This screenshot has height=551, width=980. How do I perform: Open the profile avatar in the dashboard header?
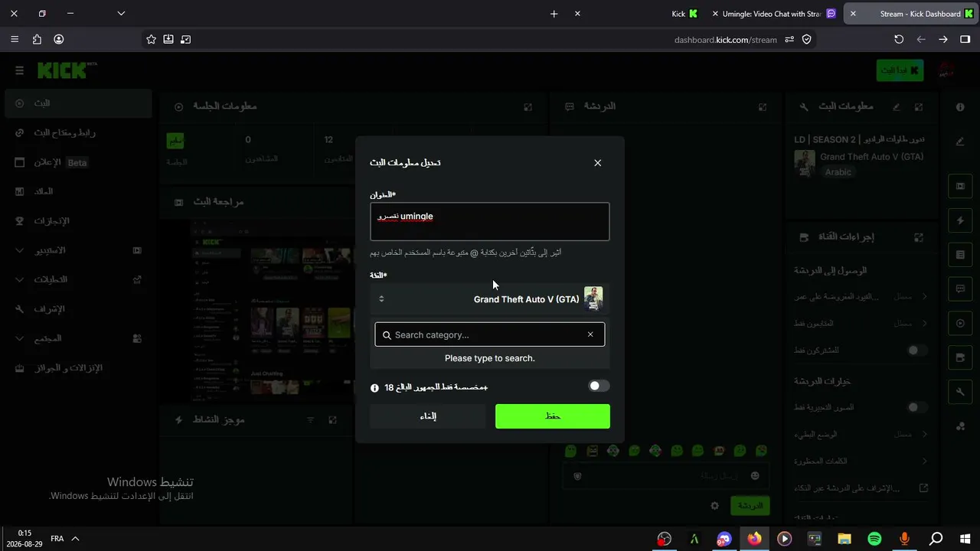(946, 70)
